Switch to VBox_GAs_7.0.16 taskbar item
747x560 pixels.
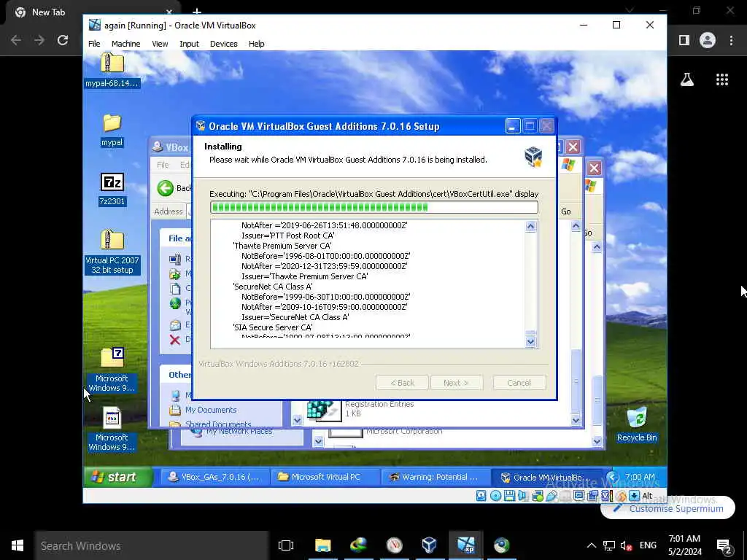tap(215, 477)
